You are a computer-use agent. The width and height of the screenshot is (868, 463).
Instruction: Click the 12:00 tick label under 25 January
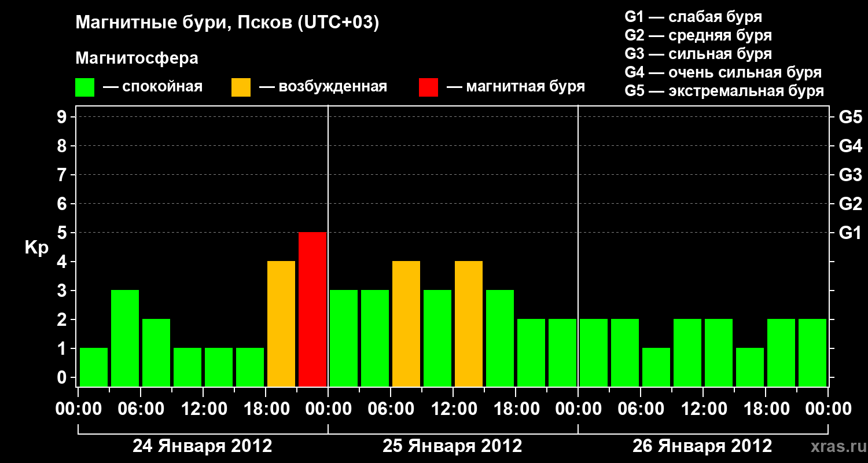(453, 409)
